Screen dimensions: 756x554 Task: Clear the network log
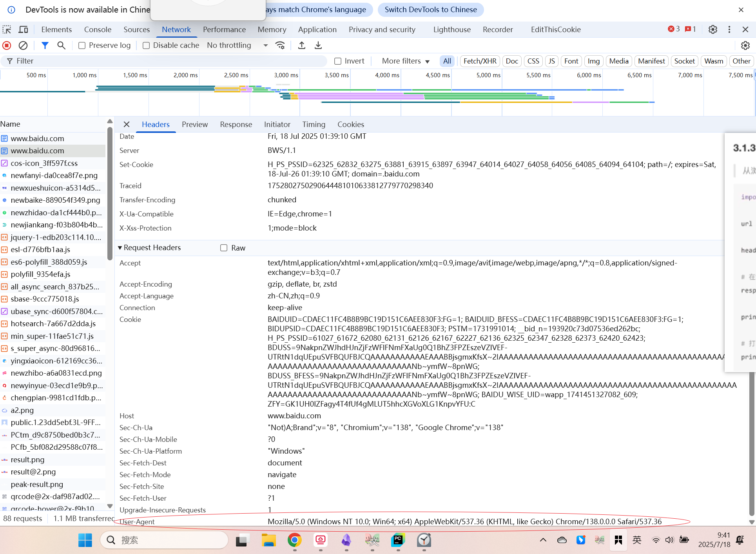click(x=23, y=45)
